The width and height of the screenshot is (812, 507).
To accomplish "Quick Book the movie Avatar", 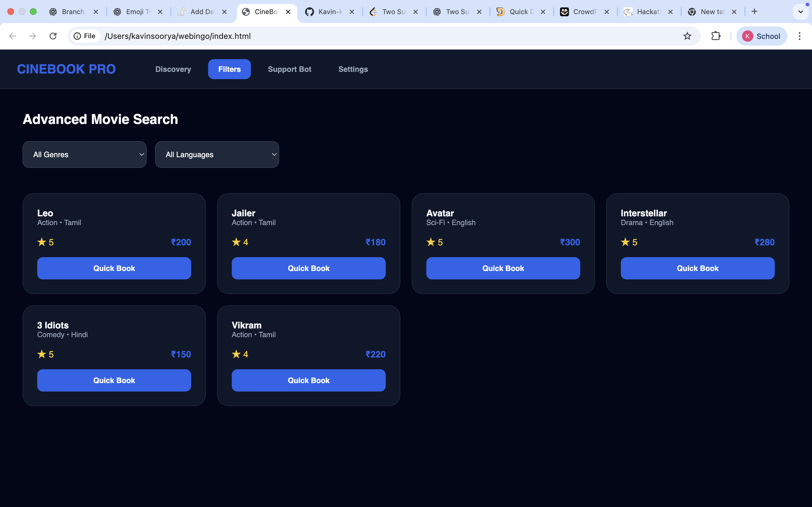I will click(x=503, y=268).
